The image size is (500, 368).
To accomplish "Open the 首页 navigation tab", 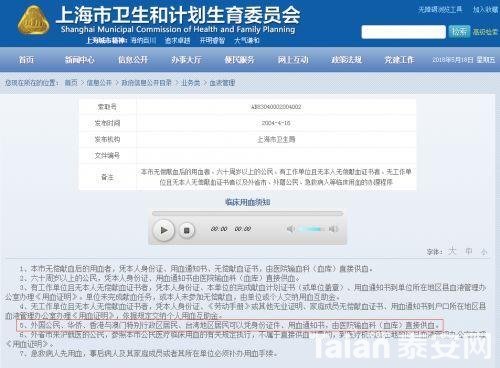I will click(x=26, y=60).
